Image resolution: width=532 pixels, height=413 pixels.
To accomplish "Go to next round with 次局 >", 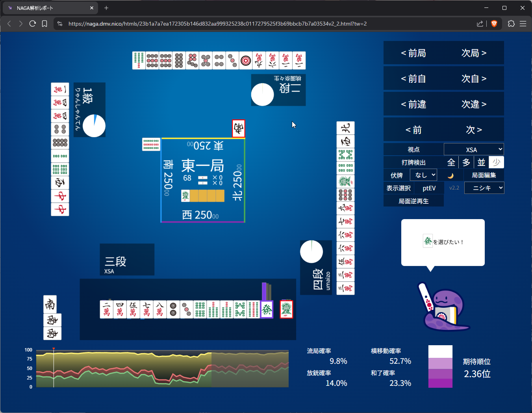I will [474, 53].
